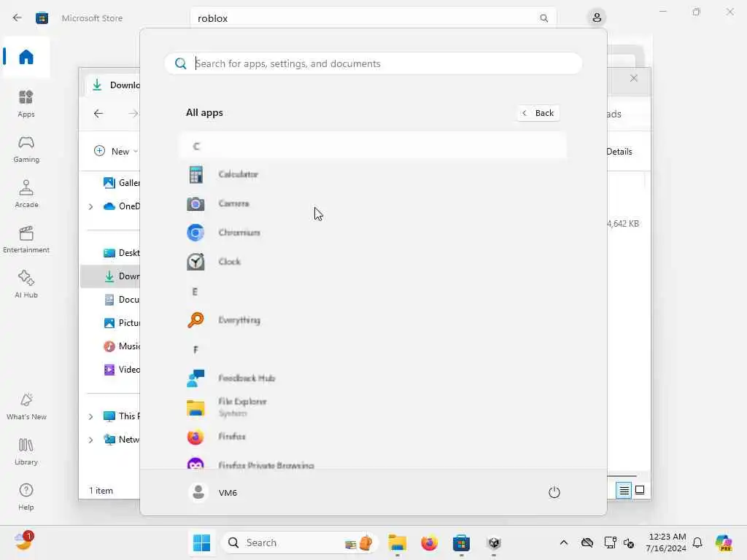Go to Home in Microsoft Store sidebar
Viewport: 747px width, 560px height.
[x=26, y=57]
